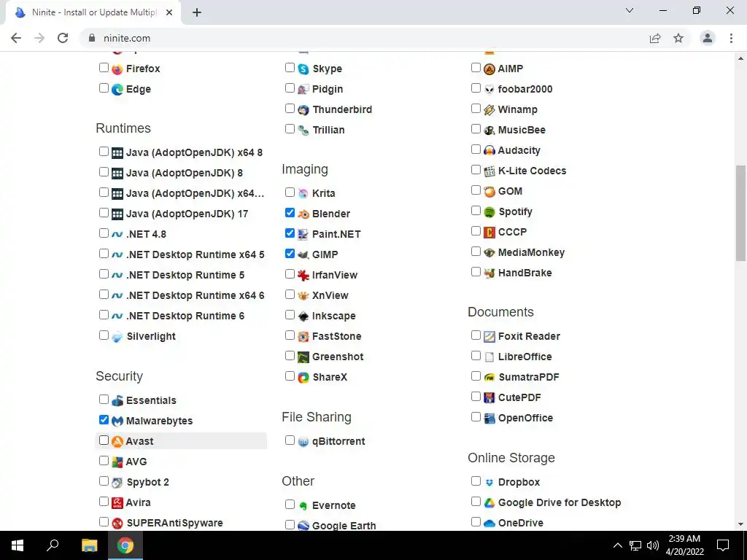Open a new browser tab
Viewport: 747px width, 560px height.
197,13
